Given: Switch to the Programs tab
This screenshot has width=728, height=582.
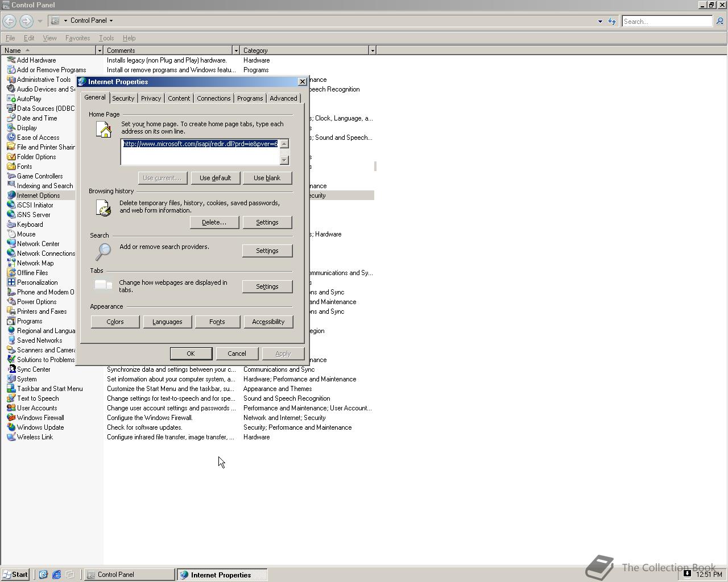Looking at the screenshot, I should [x=250, y=98].
